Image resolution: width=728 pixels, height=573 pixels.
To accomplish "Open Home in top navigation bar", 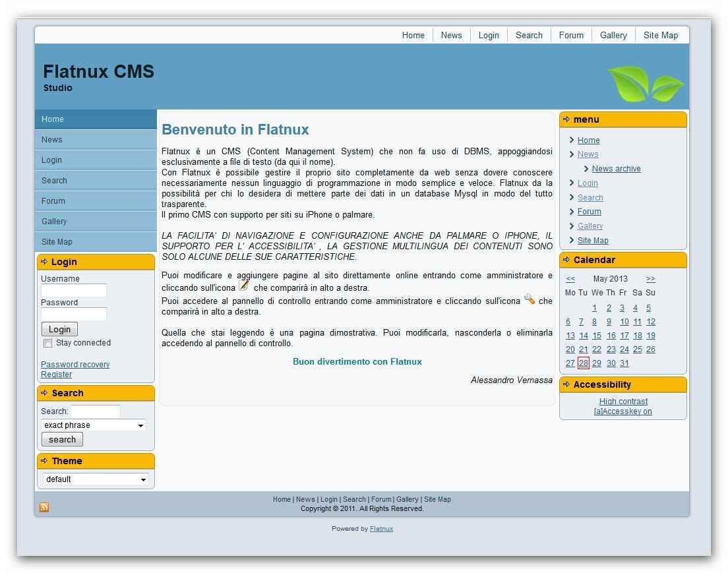I will pos(413,36).
